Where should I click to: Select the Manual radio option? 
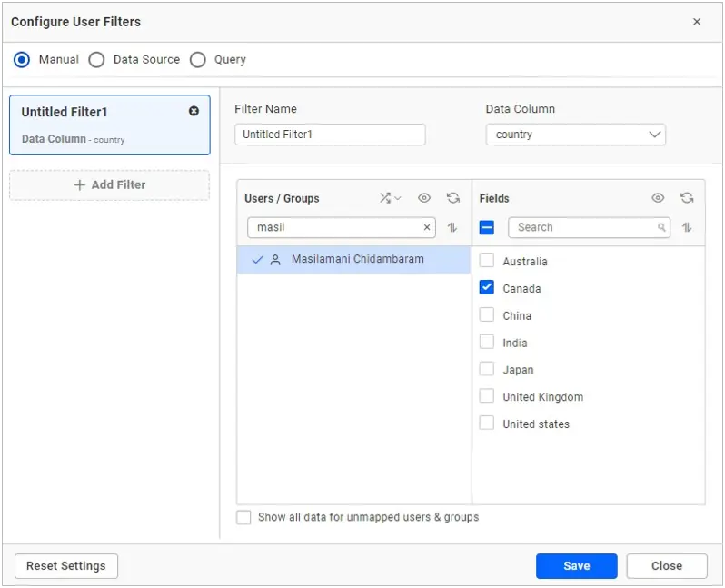click(22, 60)
